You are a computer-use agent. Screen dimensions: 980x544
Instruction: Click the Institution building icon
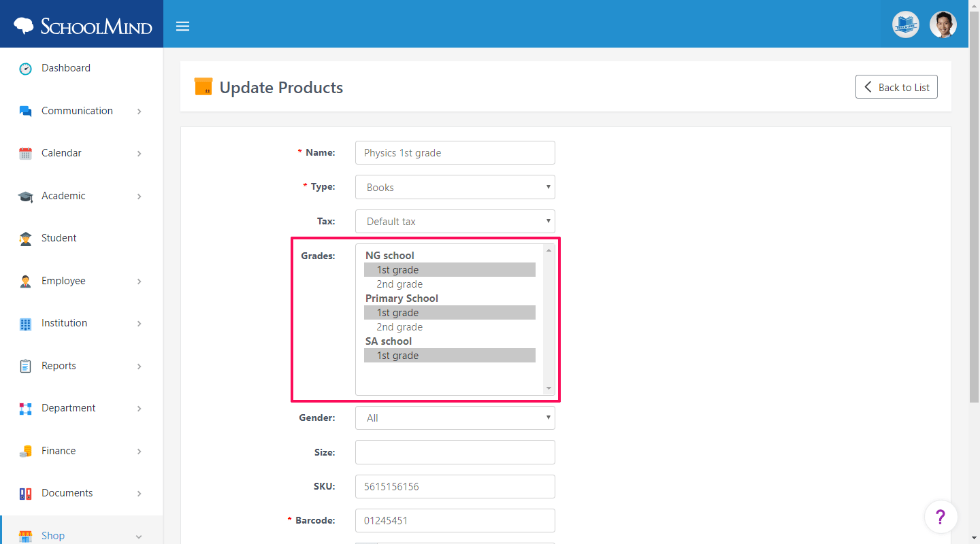click(x=25, y=324)
